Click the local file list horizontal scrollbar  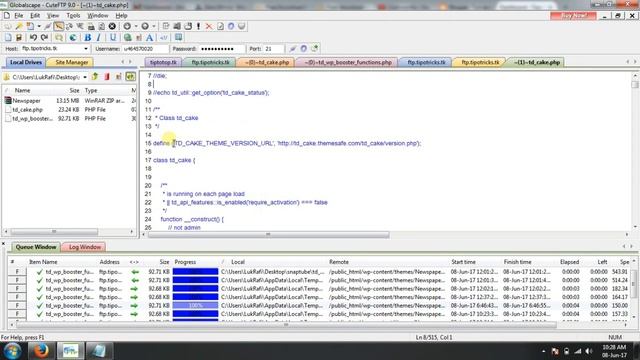[54, 231]
